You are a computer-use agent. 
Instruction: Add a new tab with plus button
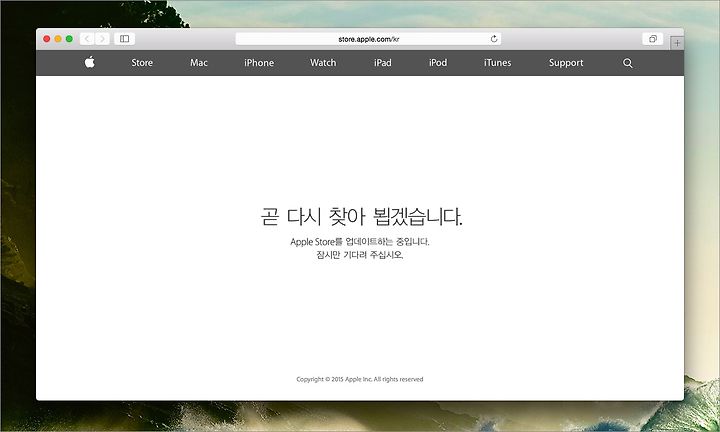click(677, 43)
